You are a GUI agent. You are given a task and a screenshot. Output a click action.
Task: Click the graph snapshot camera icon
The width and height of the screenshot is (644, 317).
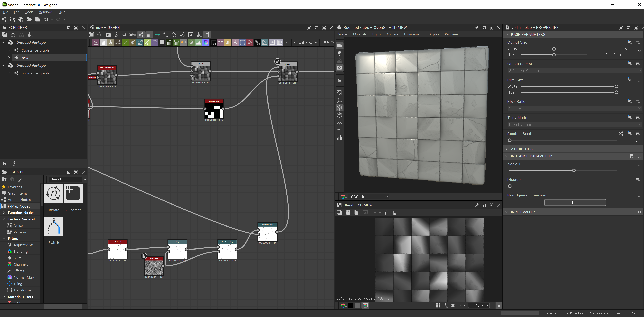pyautogui.click(x=108, y=35)
